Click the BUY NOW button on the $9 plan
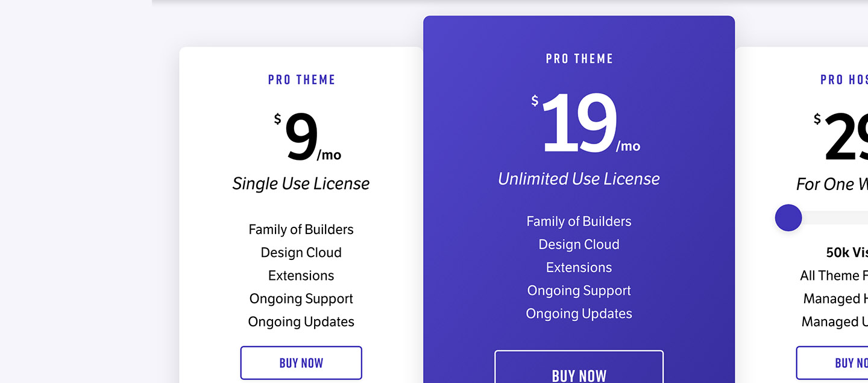The height and width of the screenshot is (383, 868). point(301,362)
